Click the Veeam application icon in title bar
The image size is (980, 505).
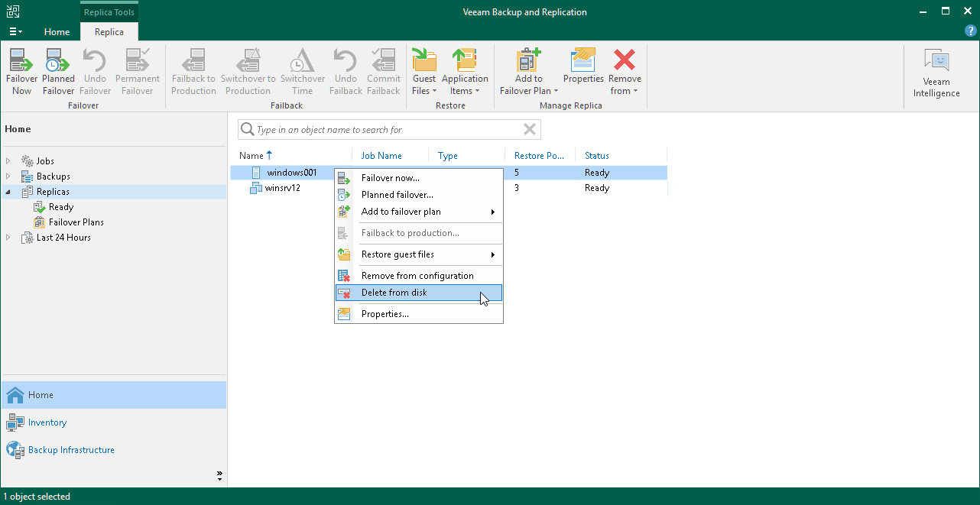12,11
